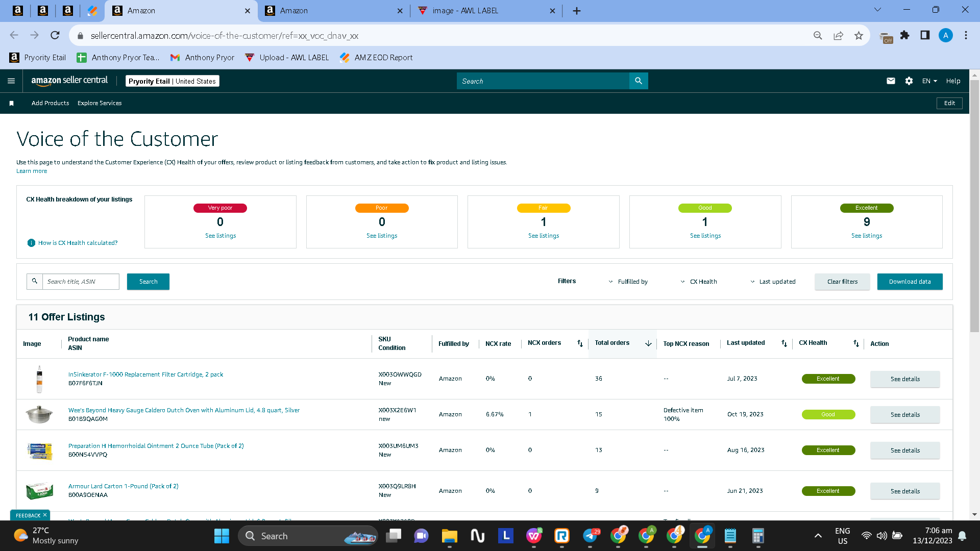Open the Learn more link
This screenshot has height=551, width=980.
tap(32, 171)
